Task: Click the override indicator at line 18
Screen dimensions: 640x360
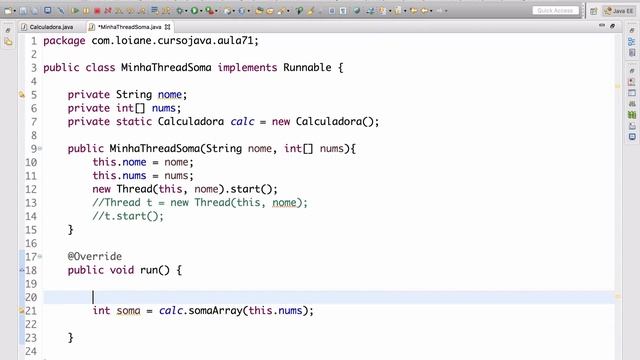Action: (x=22, y=270)
